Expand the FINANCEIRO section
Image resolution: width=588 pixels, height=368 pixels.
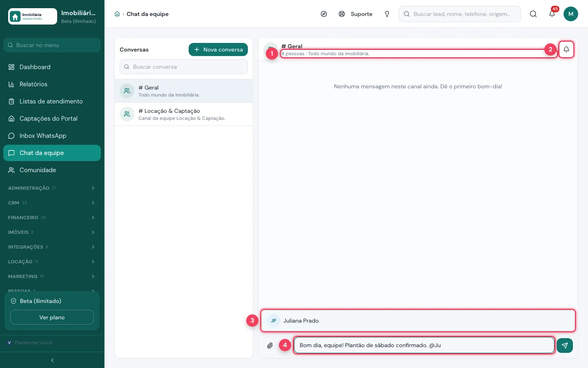52,218
